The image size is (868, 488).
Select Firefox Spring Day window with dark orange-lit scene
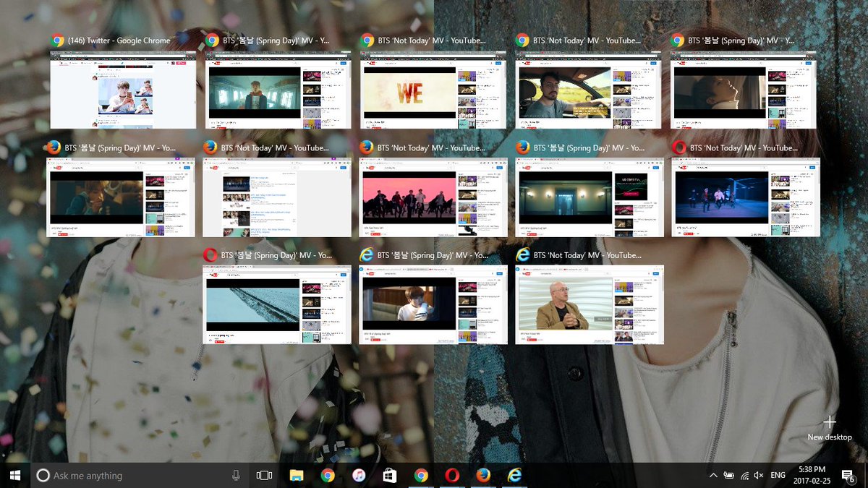(121, 197)
